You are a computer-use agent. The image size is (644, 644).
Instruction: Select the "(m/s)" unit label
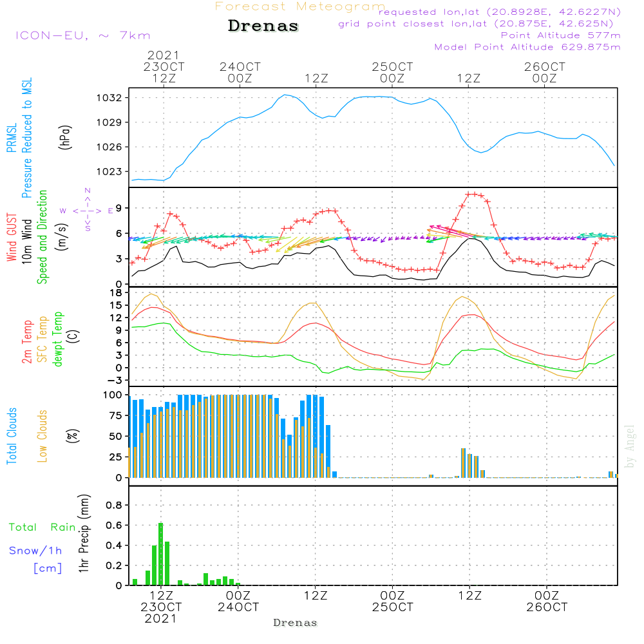62,237
